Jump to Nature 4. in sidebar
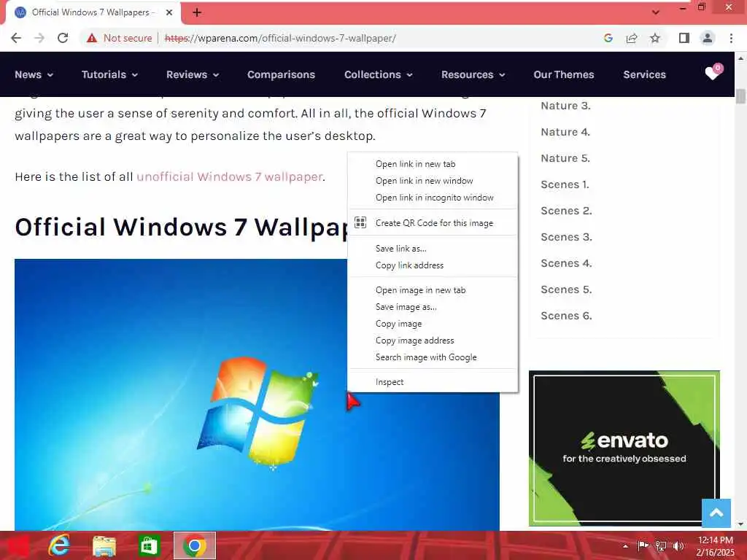 [x=565, y=132]
